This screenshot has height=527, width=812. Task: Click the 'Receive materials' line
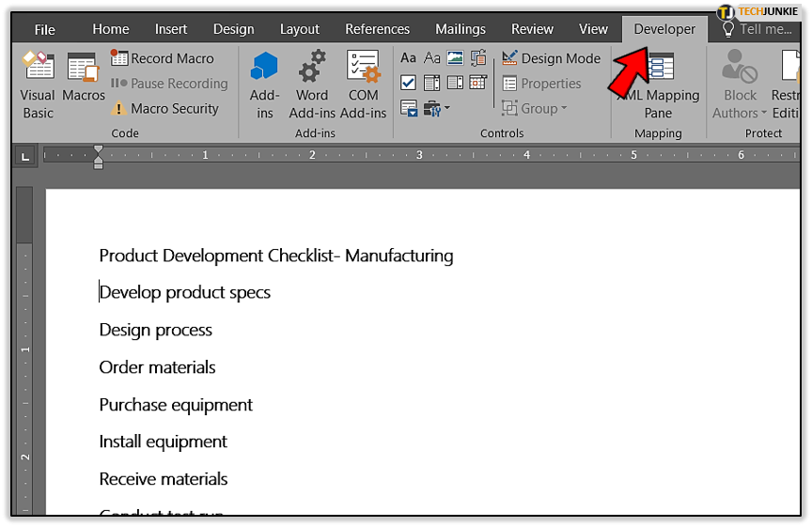pyautogui.click(x=164, y=479)
